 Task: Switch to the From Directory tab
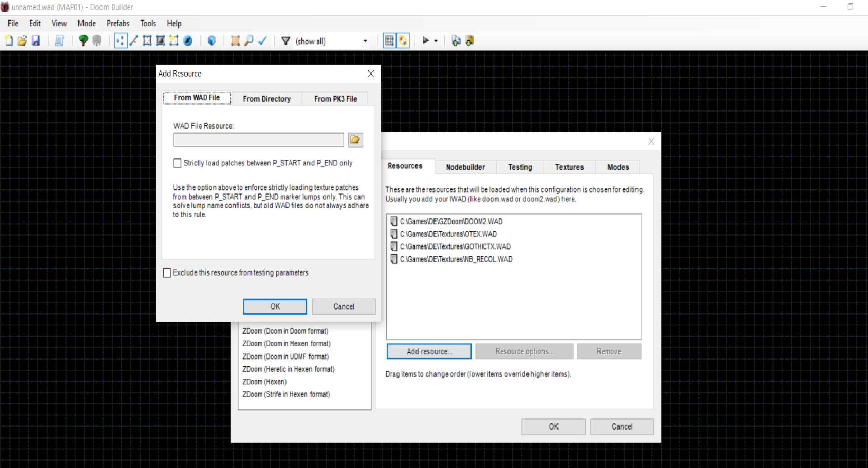click(267, 99)
